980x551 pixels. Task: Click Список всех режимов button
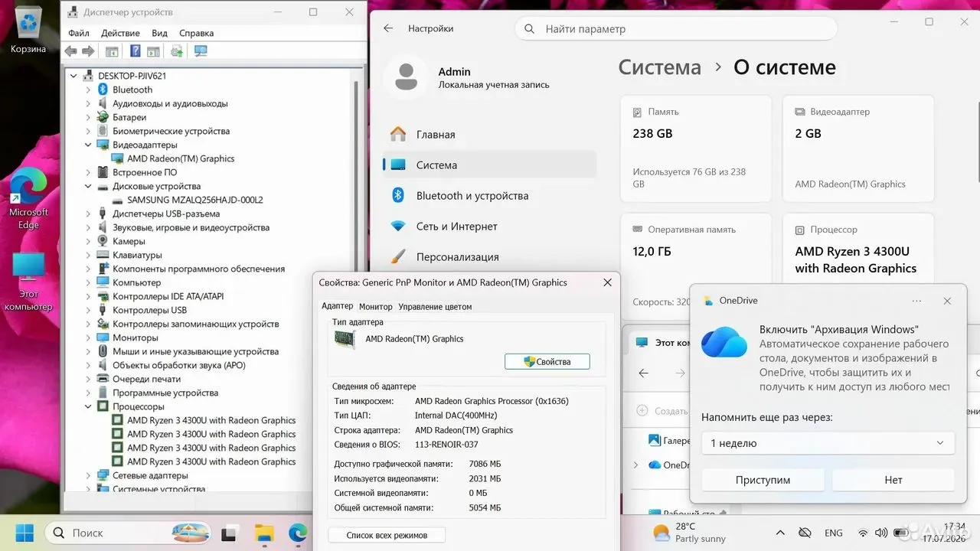click(x=387, y=535)
